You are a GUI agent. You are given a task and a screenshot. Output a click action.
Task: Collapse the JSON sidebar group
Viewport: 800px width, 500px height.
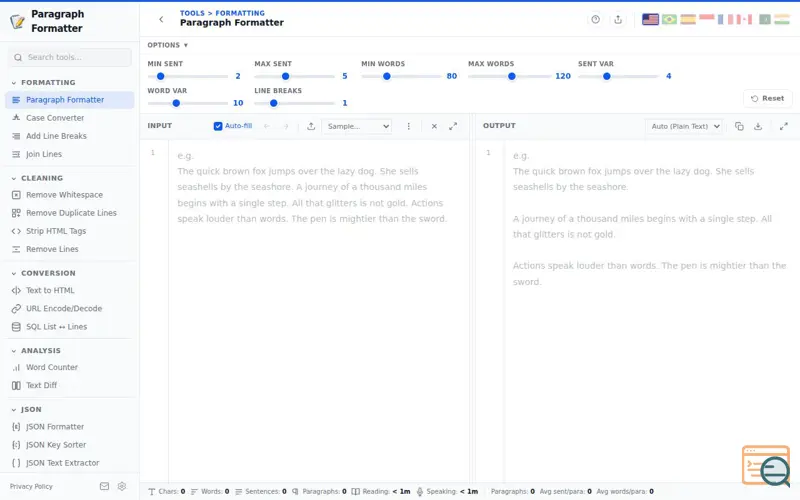[26, 409]
